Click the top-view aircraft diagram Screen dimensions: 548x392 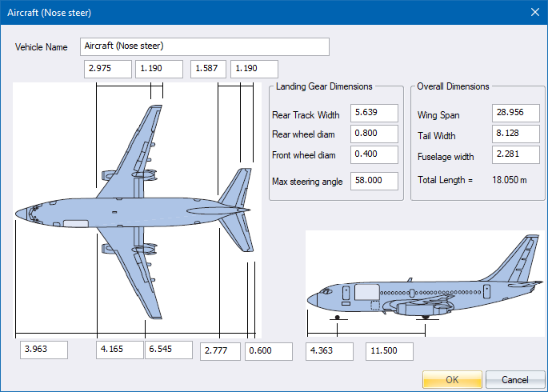click(x=136, y=212)
